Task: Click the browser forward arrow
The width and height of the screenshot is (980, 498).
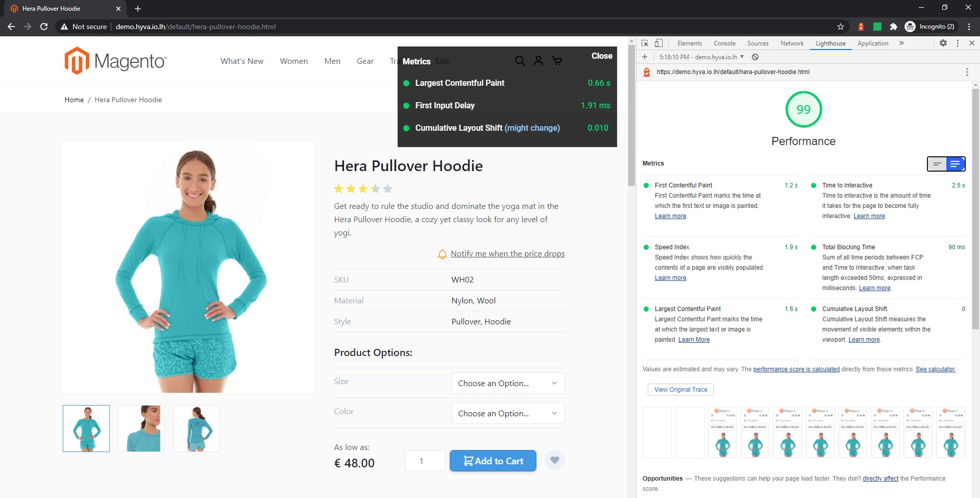Action: (28, 27)
